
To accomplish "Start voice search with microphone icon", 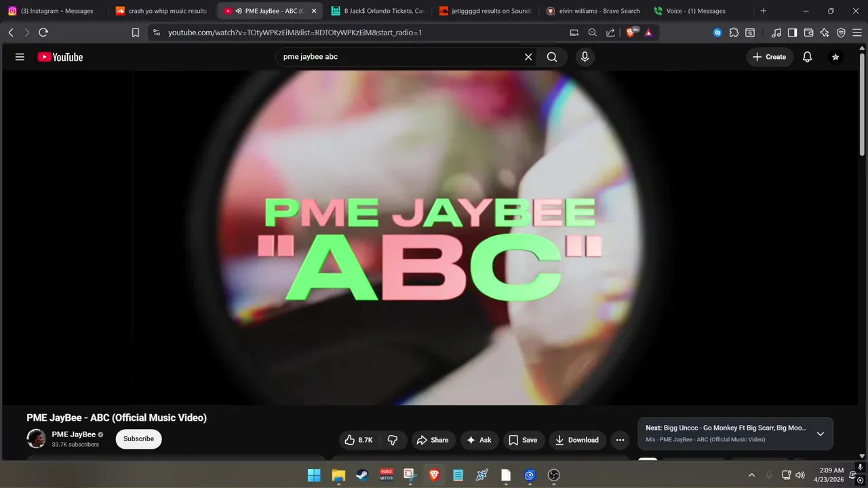I will (585, 57).
